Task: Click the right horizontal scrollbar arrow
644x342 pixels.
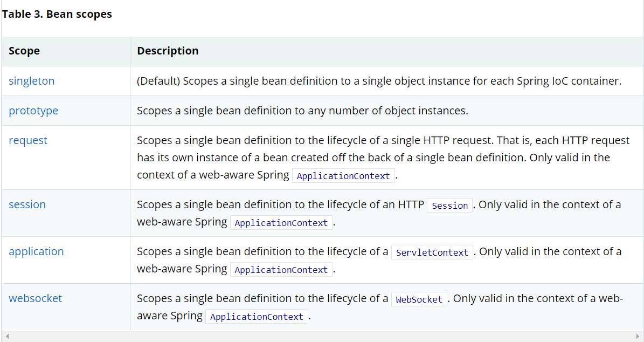Action: pos(636,337)
